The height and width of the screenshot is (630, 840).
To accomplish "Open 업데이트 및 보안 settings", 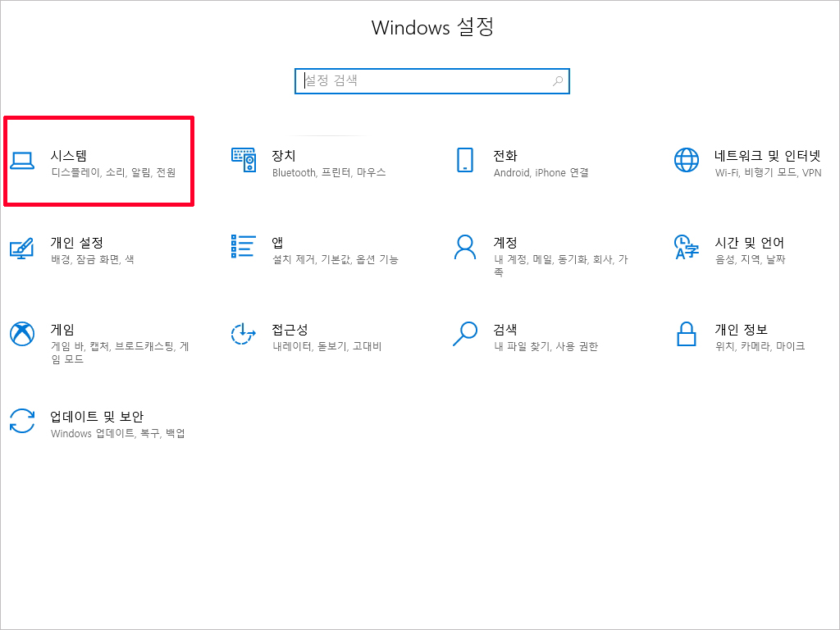I will click(x=97, y=416).
